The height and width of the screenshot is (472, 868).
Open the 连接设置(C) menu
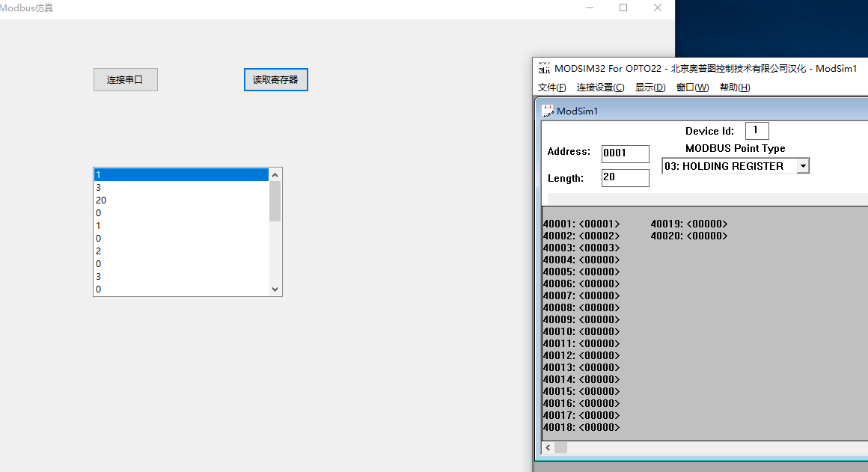pyautogui.click(x=600, y=88)
